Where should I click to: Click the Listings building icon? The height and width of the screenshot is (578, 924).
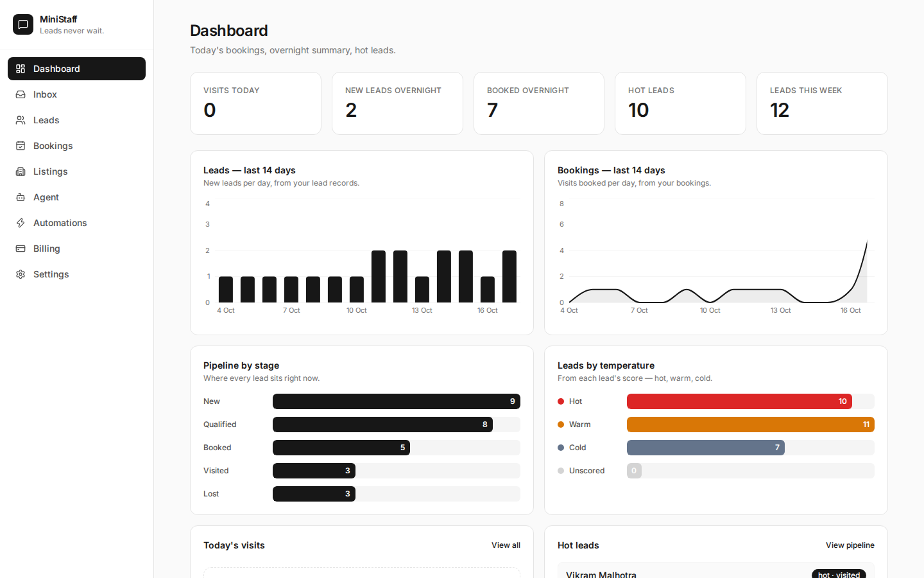pyautogui.click(x=21, y=171)
